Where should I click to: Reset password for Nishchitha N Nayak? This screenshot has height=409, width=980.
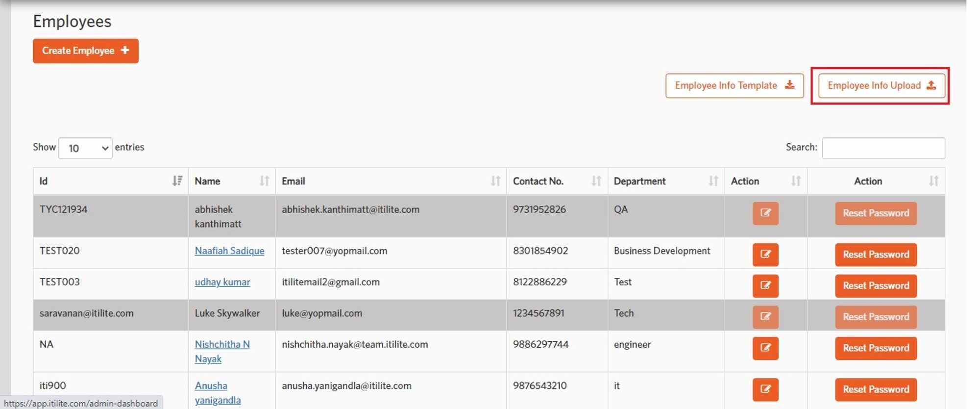coord(876,348)
